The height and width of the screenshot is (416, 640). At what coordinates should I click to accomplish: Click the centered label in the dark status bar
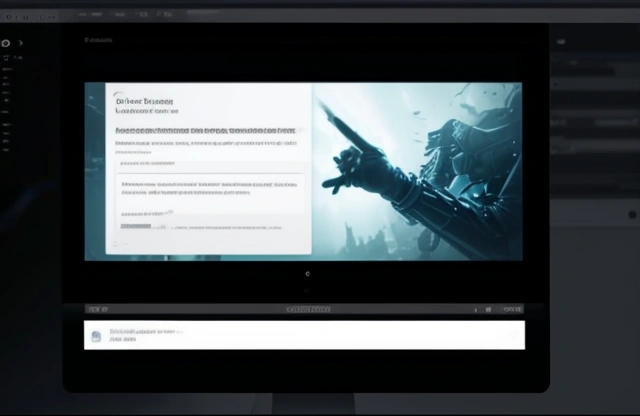[x=305, y=310]
